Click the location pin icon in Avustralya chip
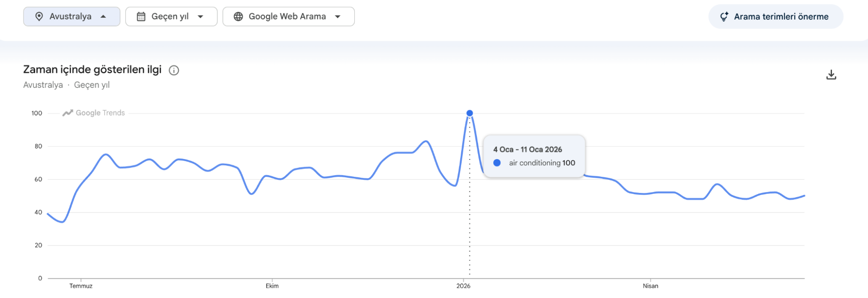 (39, 17)
